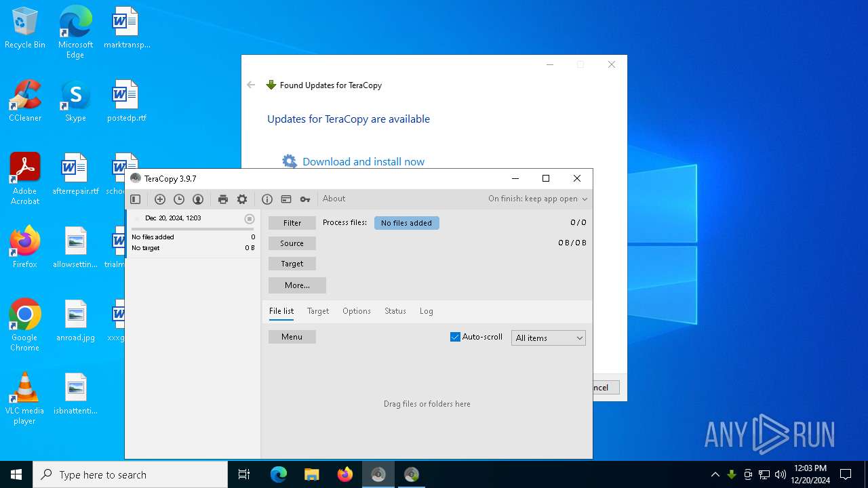Select the VLC media player desktop icon
This screenshot has width=868, height=488.
pos(25,399)
